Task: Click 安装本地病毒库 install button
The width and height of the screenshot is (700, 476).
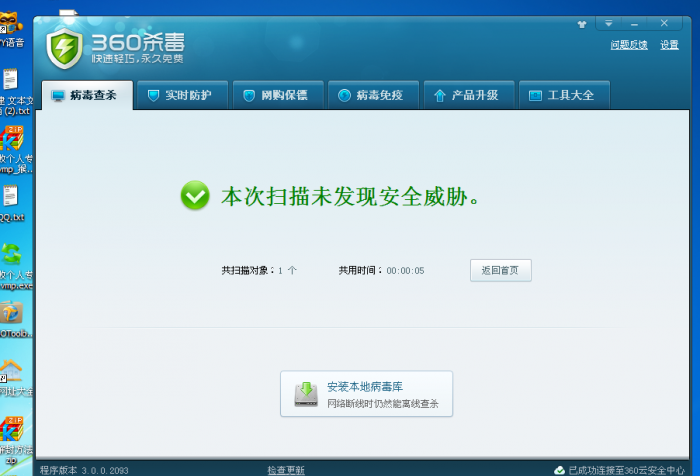Action: (367, 394)
